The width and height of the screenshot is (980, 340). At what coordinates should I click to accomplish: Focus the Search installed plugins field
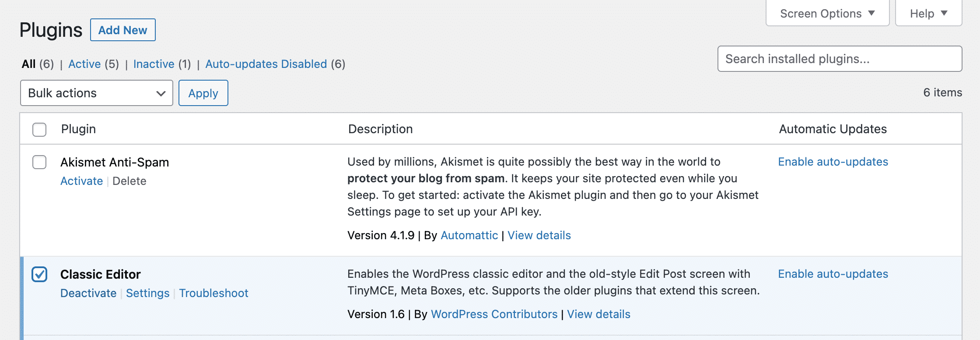[840, 59]
